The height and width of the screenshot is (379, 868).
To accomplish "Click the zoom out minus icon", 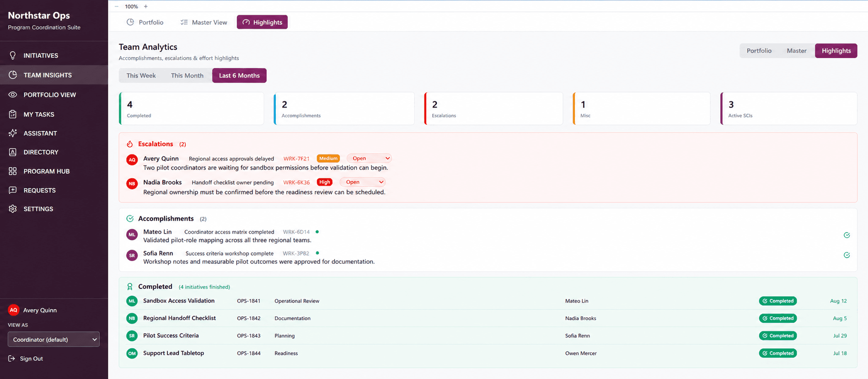I will tap(116, 6).
